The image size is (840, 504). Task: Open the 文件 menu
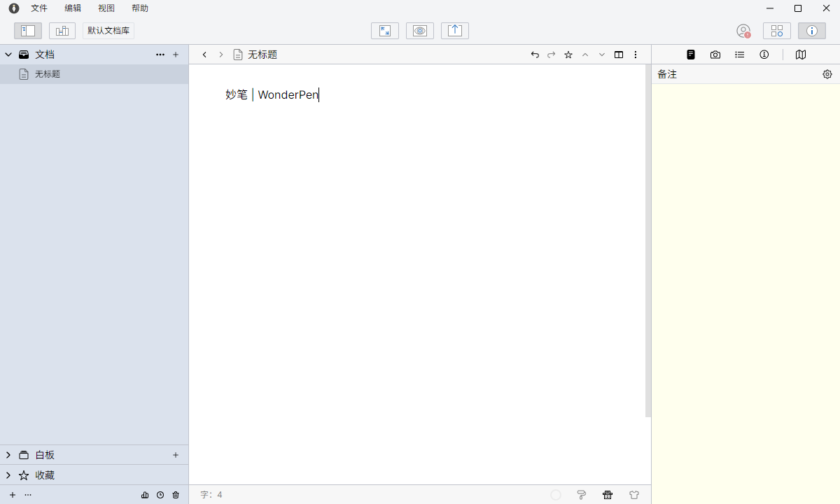(39, 8)
